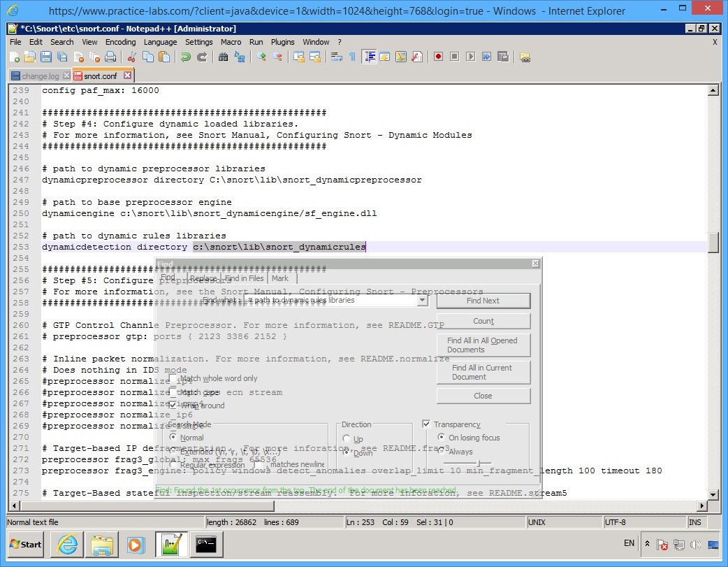The height and width of the screenshot is (567, 728).
Task: Open the Find what history dropdown
Action: point(422,300)
